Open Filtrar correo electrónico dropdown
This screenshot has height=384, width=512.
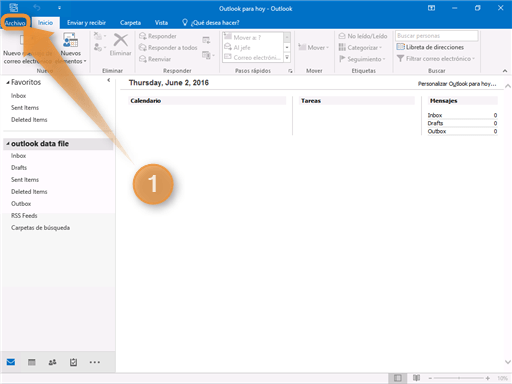(436, 59)
